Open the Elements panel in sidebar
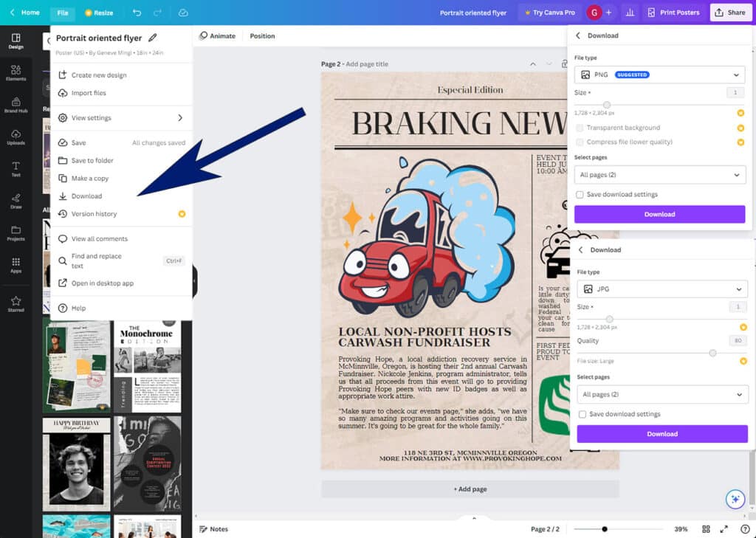This screenshot has height=538, width=756. 16,72
